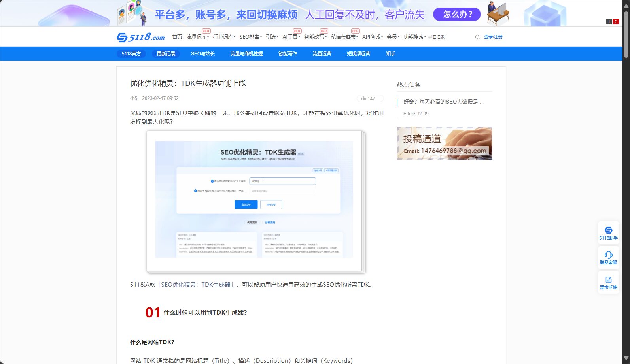Expand the 引流 dropdown menu
This screenshot has height=364, width=630.
coord(272,37)
